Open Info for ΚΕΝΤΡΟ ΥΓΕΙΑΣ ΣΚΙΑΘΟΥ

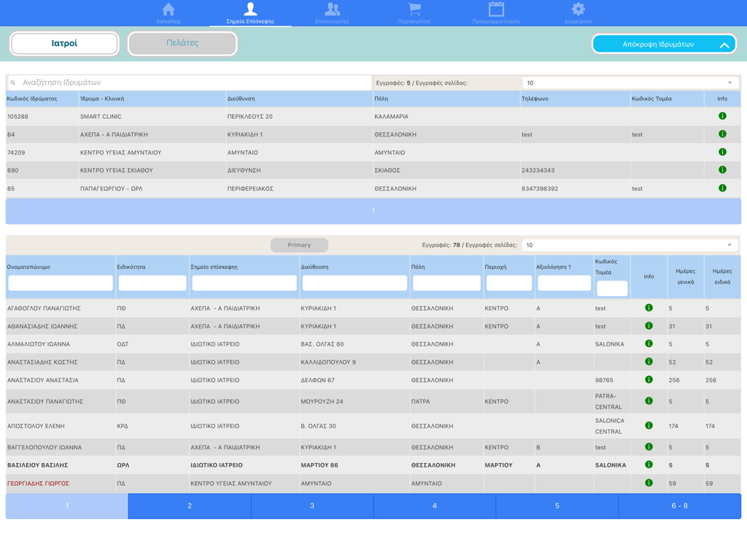pyautogui.click(x=722, y=170)
